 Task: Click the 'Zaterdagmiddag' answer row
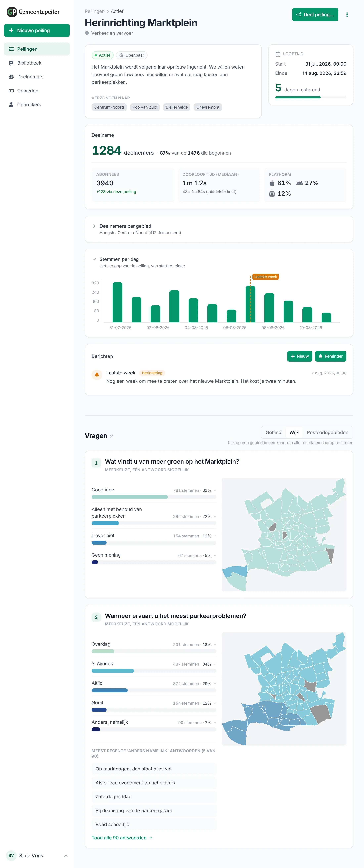point(154,797)
